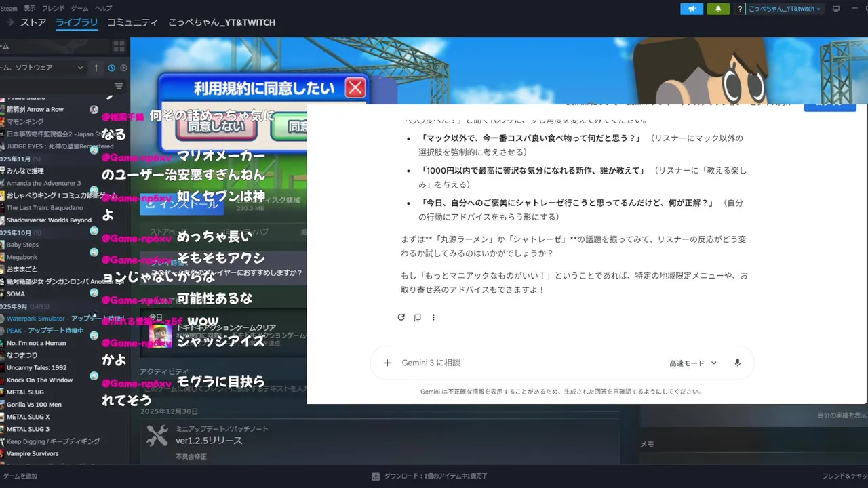Click Gemini add attachment plus icon
Image resolution: width=868 pixels, height=488 pixels.
click(387, 363)
